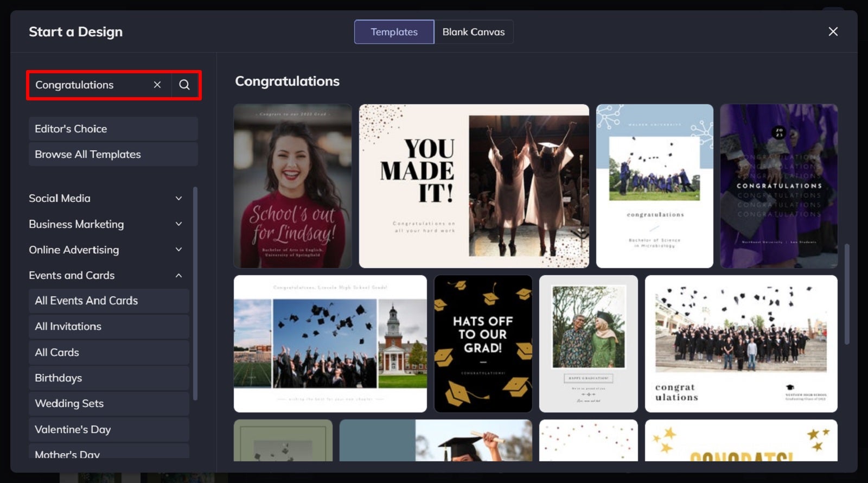Viewport: 868px width, 483px height.
Task: Open All Invitations subcategory
Action: tap(108, 326)
